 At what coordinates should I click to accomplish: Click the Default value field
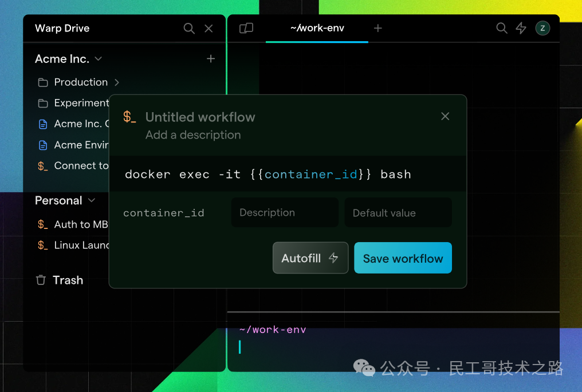click(398, 212)
